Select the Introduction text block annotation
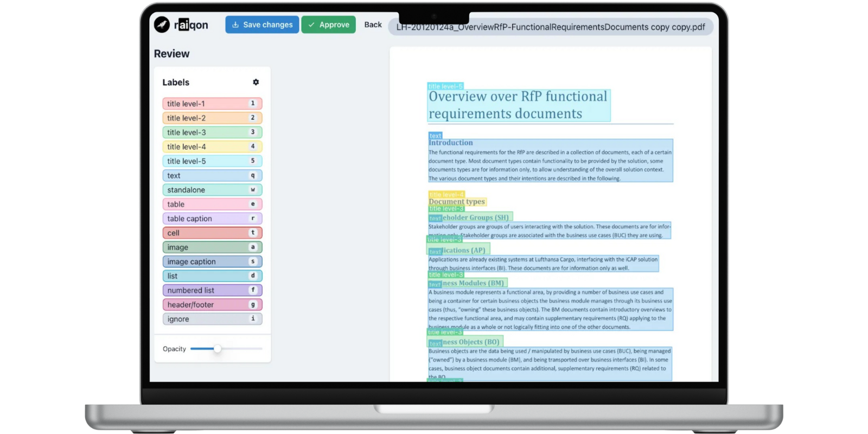Viewport: 868px width, 434px height. (550, 161)
